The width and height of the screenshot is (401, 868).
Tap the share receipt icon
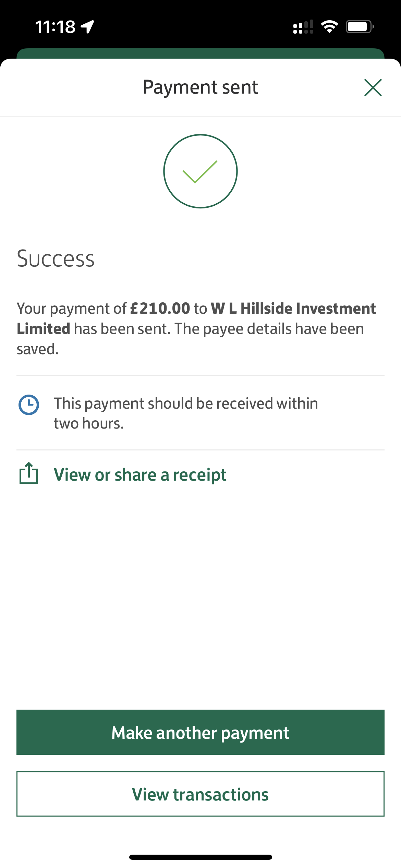pos(29,473)
